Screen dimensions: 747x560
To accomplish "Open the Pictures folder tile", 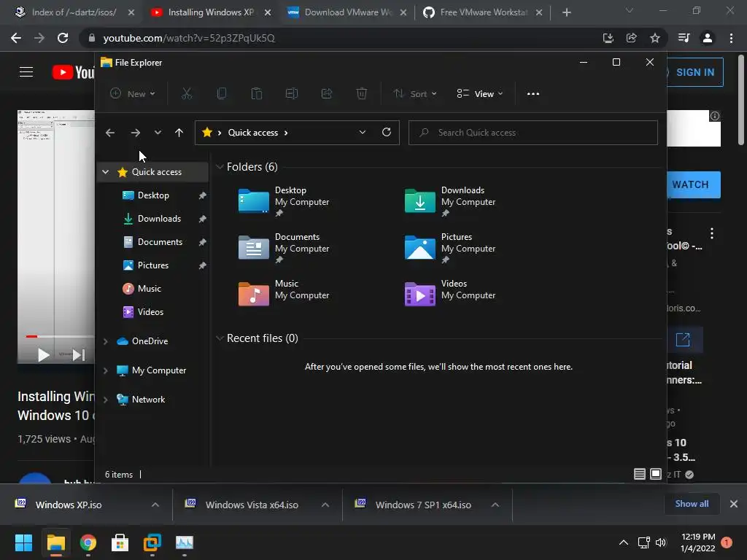I will pos(449,248).
